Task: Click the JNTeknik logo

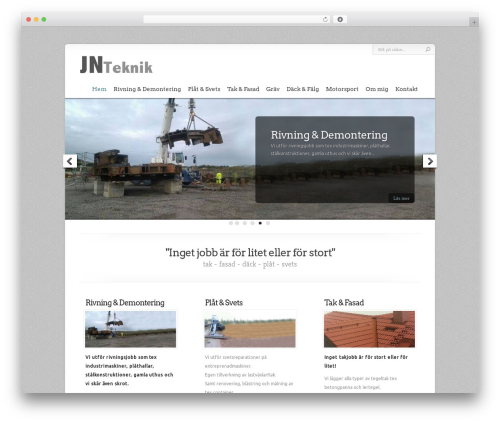Action: [116, 65]
